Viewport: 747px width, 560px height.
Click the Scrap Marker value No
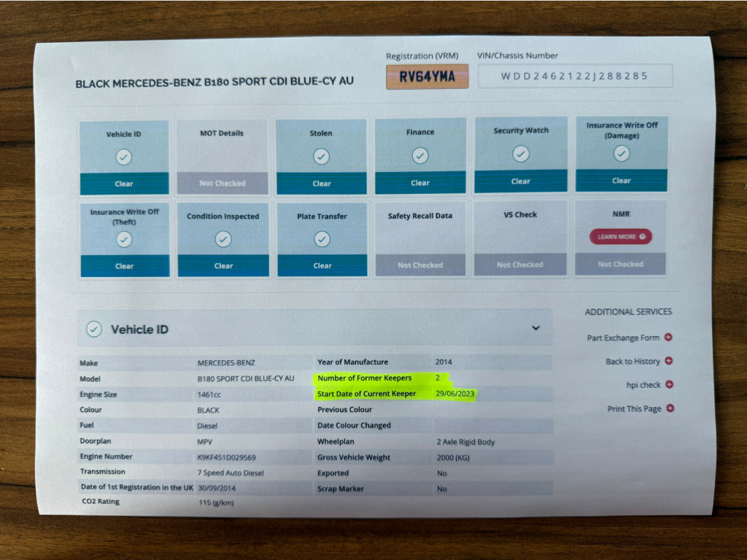point(442,489)
